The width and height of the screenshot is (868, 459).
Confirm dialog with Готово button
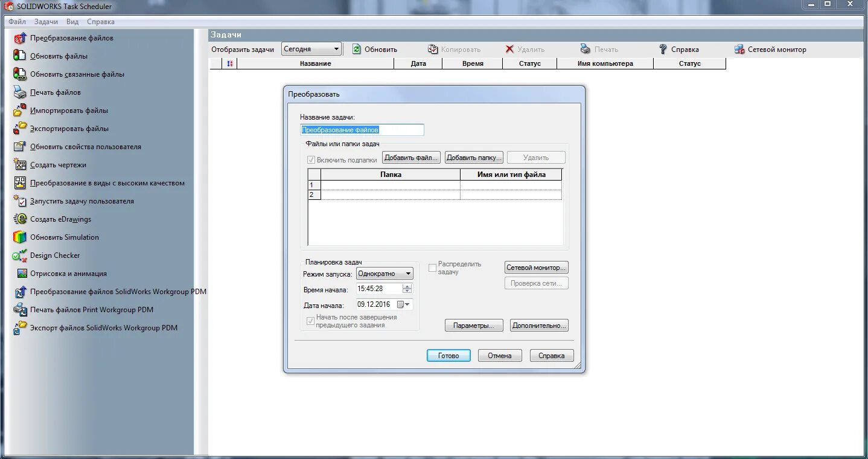(x=448, y=356)
